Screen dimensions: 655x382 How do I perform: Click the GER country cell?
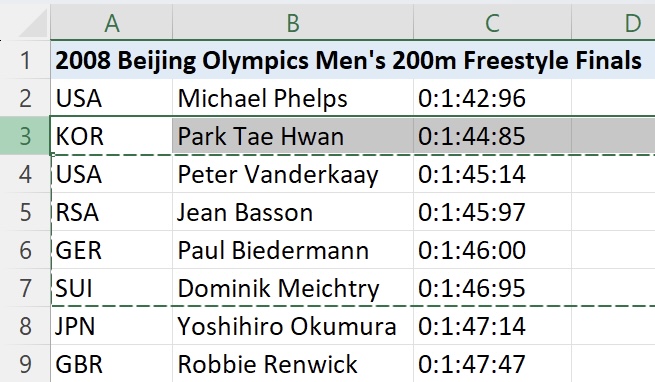click(112, 250)
